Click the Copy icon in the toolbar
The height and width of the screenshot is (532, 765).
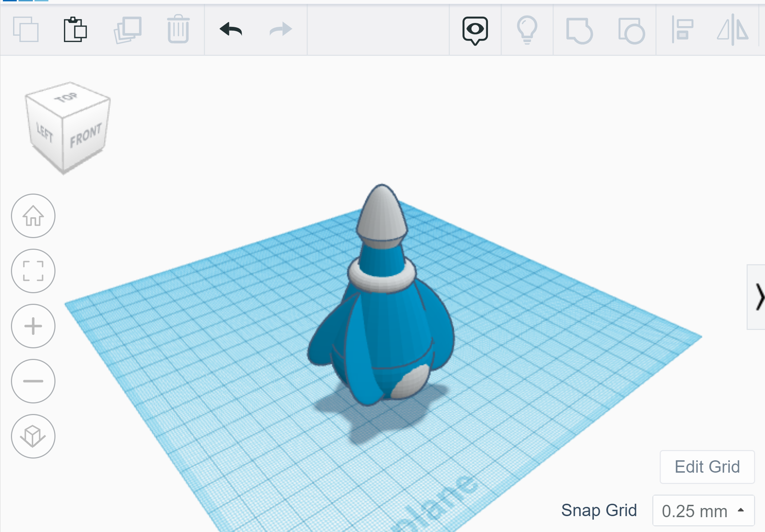(x=25, y=29)
